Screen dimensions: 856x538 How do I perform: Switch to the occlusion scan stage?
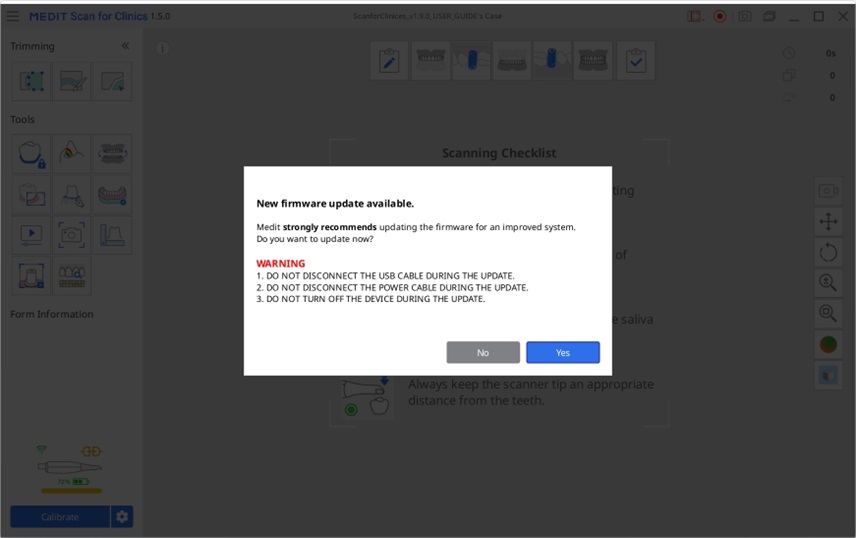pyautogui.click(x=593, y=60)
